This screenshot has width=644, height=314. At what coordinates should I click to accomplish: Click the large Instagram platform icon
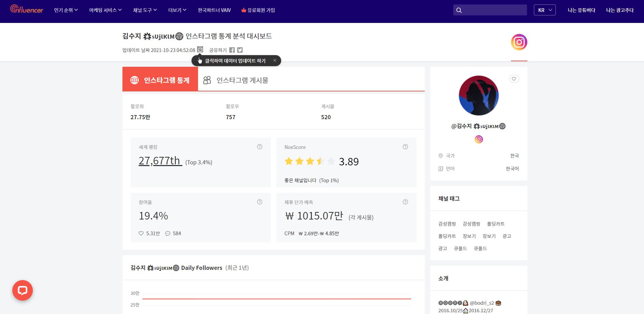519,42
